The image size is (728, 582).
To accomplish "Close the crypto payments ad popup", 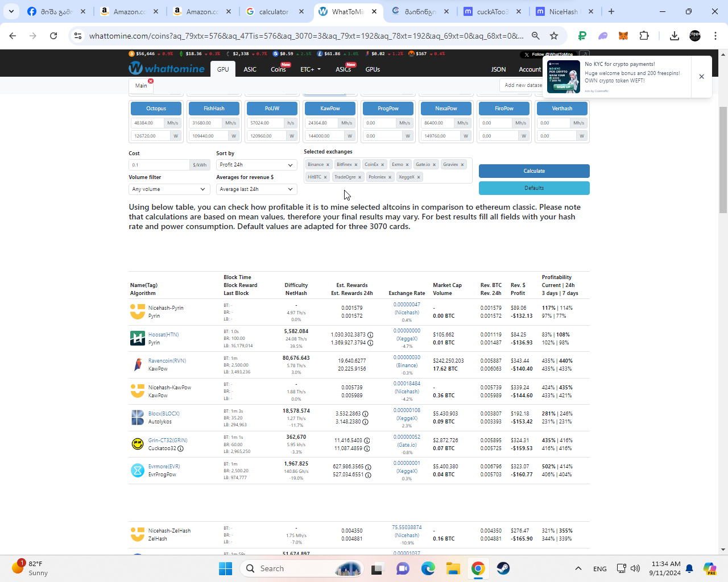I will pyautogui.click(x=701, y=77).
